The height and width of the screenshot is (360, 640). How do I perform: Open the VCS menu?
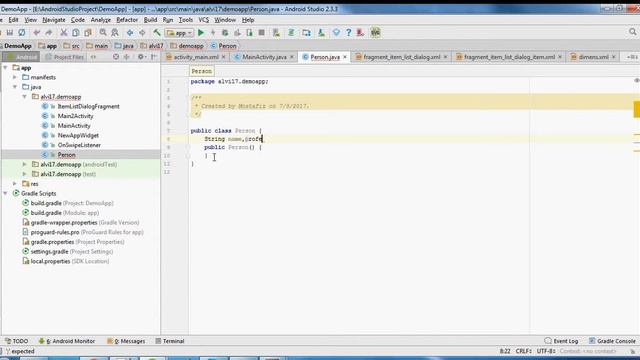click(x=203, y=20)
